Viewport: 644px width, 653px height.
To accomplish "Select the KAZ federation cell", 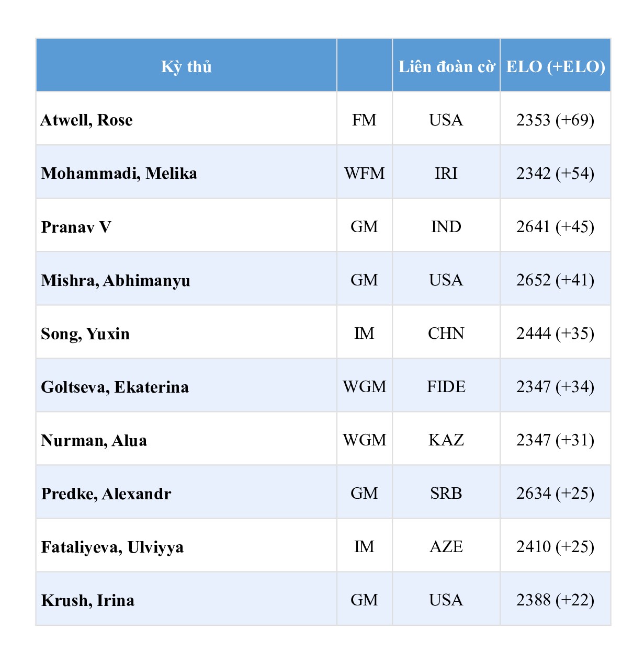I will tap(446, 440).
